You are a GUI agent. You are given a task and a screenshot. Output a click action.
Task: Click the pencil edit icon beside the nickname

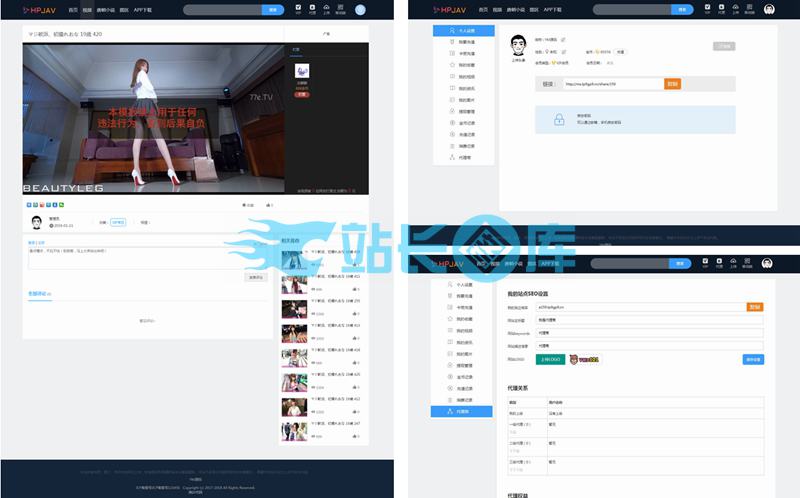coord(563,40)
